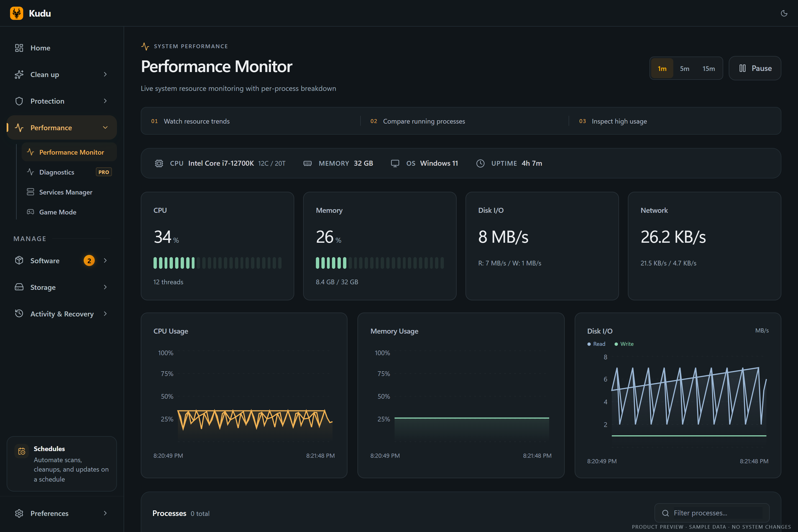The width and height of the screenshot is (798, 532).
Task: Expand the Preferences chevron
Action: pos(105,513)
